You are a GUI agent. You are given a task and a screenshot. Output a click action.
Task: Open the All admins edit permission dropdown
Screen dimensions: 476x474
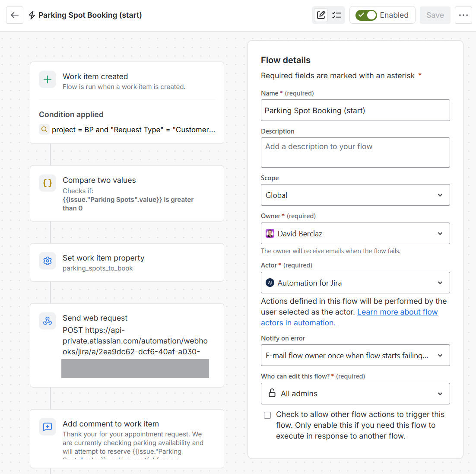[x=355, y=394]
